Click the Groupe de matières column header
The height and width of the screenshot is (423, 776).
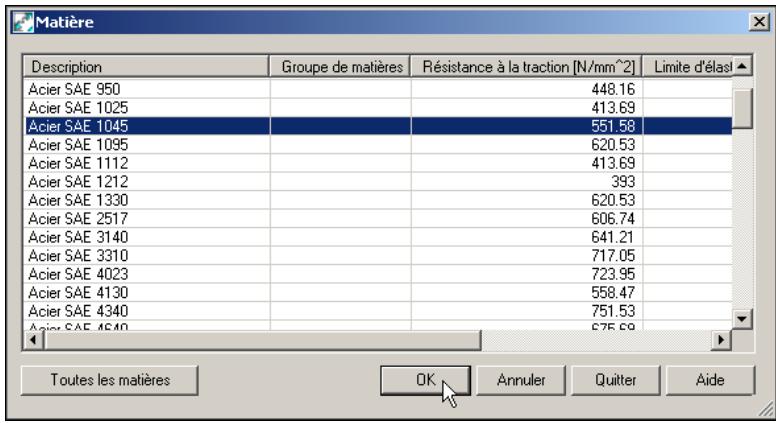pyautogui.click(x=340, y=67)
